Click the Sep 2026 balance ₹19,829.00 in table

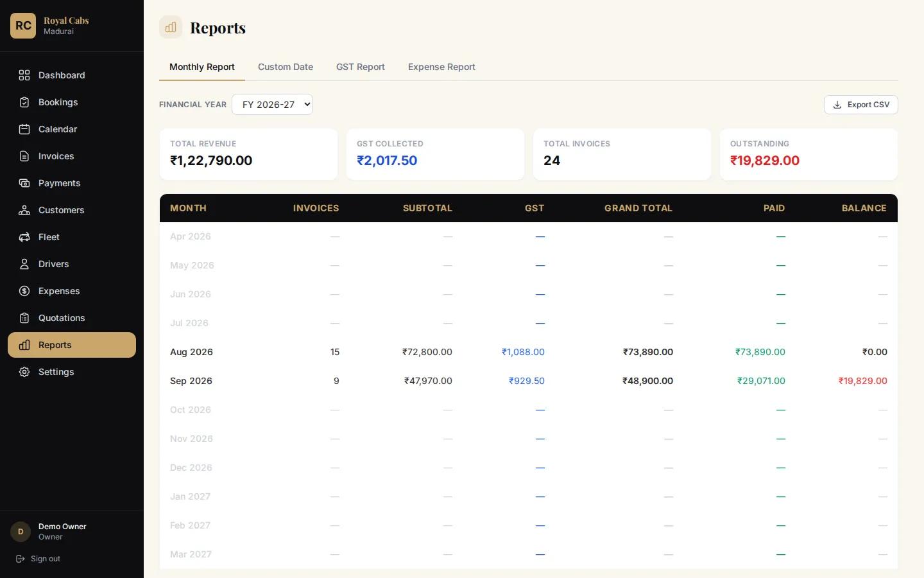(863, 381)
